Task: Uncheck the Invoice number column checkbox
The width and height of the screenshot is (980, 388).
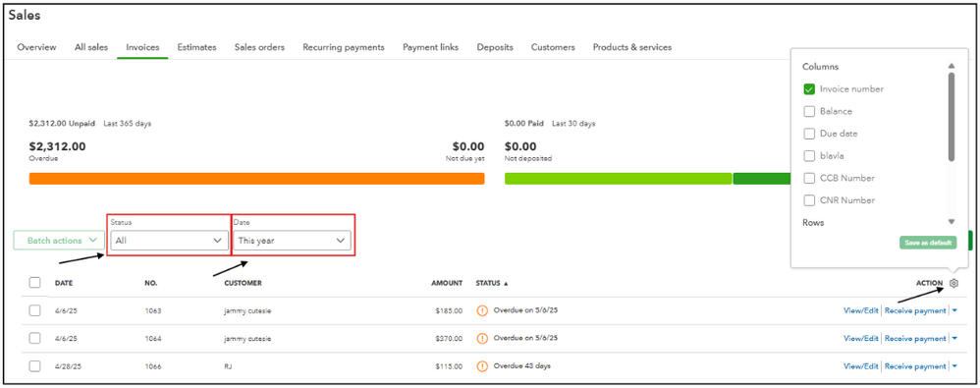Action: [x=809, y=89]
